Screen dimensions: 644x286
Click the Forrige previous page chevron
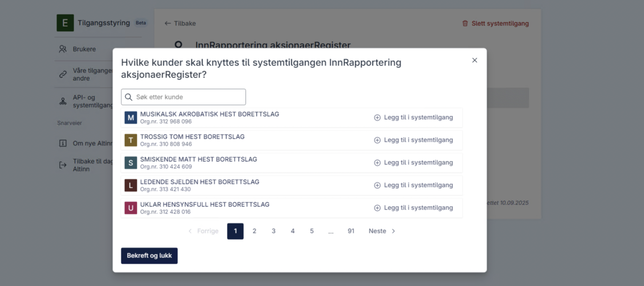[x=190, y=231]
